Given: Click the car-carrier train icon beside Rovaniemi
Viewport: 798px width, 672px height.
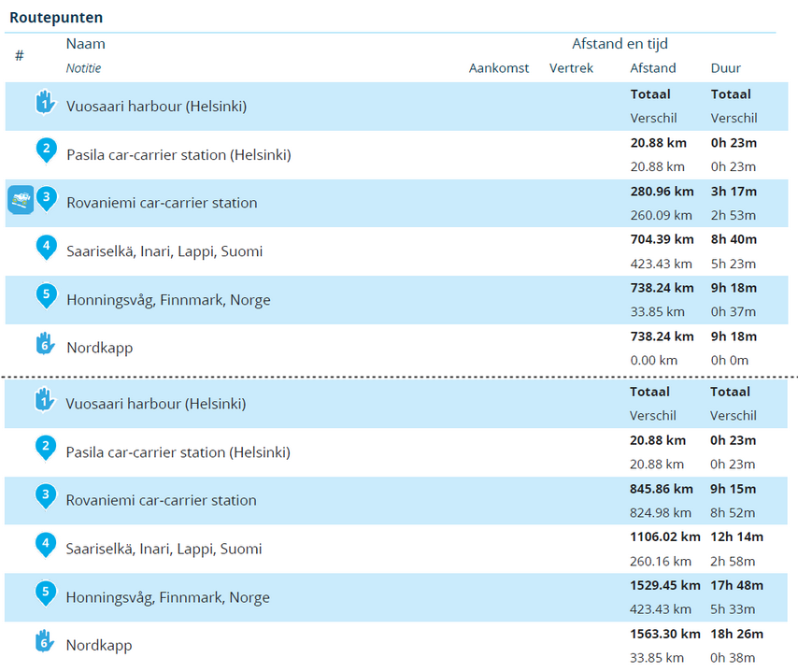Looking at the screenshot, I should pos(21,201).
